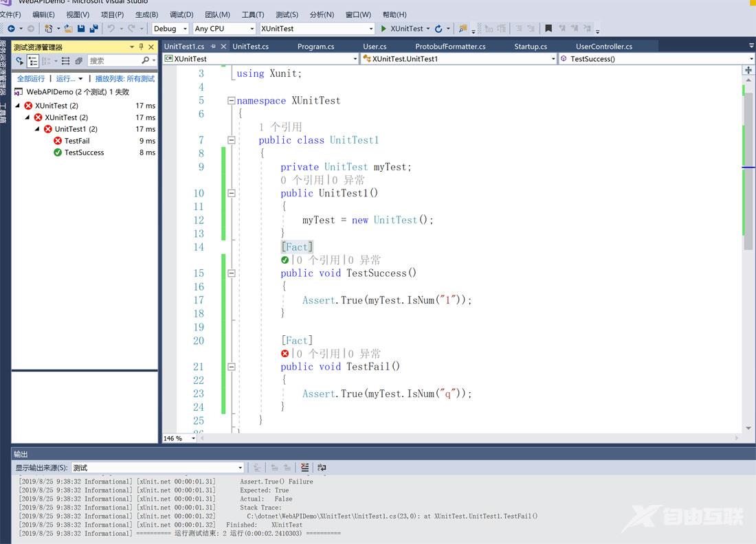Click the 全部运行 link to run all tests
The height and width of the screenshot is (544, 756).
tap(31, 79)
